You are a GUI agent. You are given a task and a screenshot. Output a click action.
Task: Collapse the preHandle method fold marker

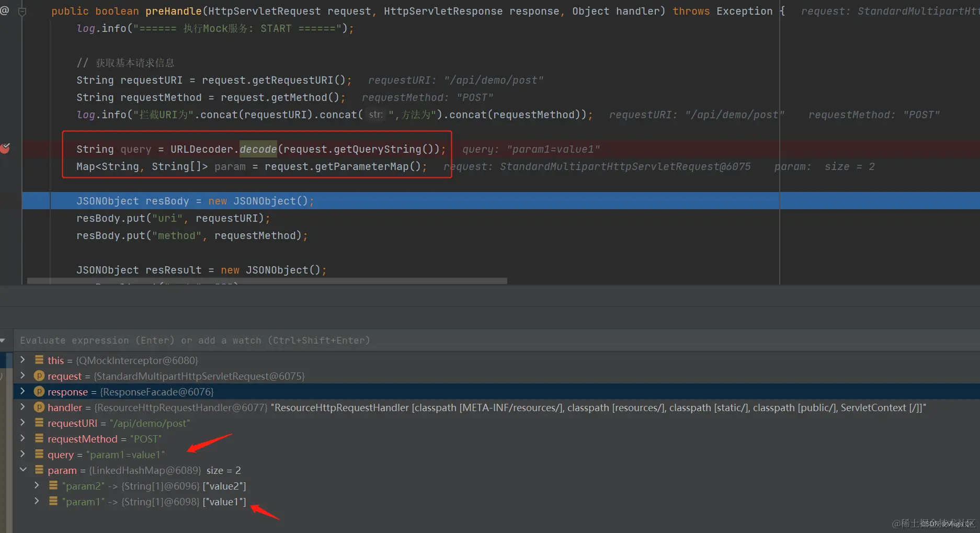point(22,11)
